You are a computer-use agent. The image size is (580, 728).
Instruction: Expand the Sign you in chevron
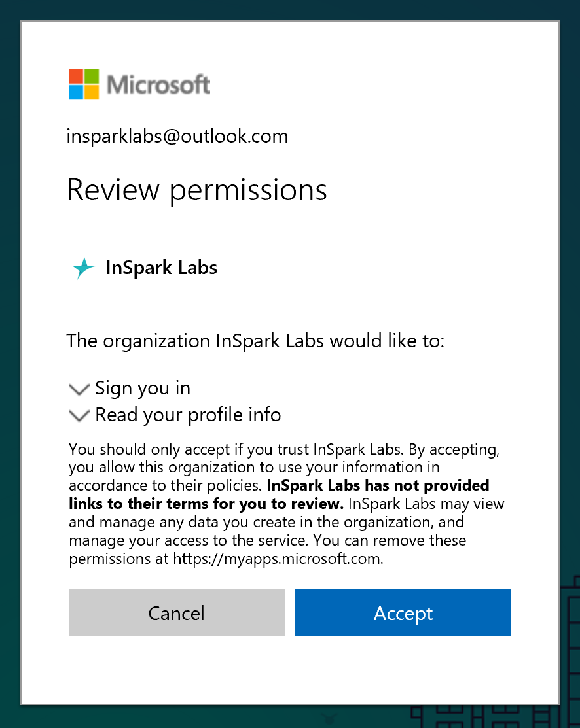pyautogui.click(x=79, y=389)
